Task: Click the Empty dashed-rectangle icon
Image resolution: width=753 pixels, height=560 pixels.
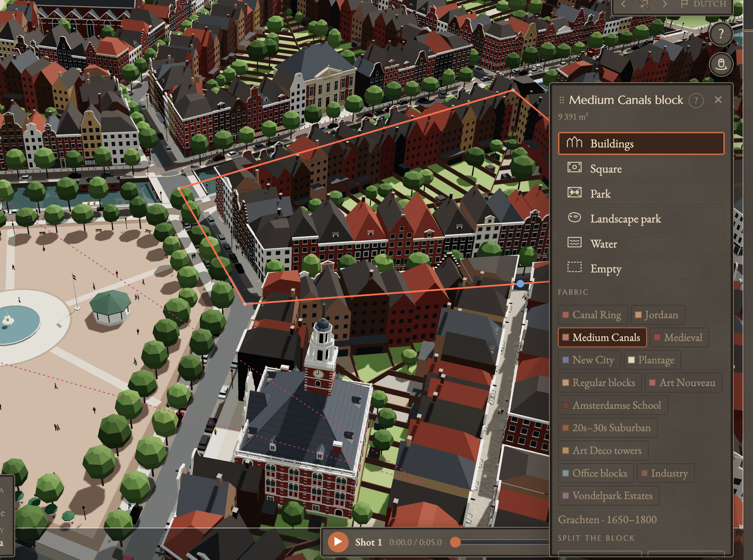Action: (575, 267)
